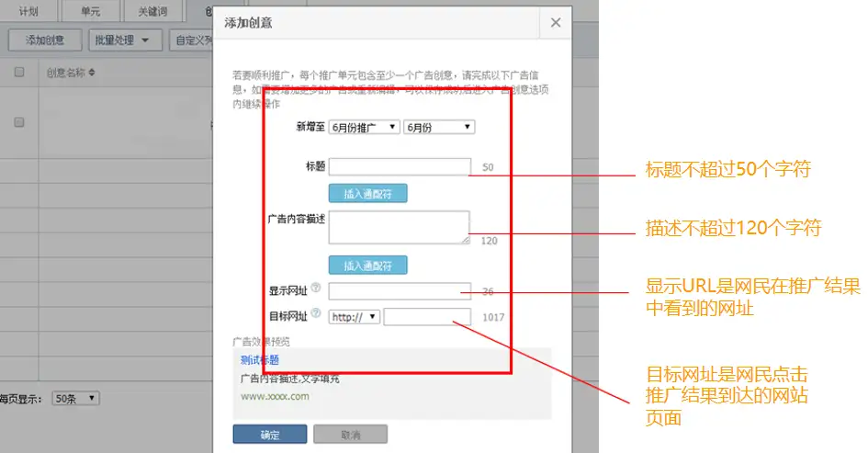Click the 每页显示 label
Viewport: 868px width, 453px height.
coord(21,399)
